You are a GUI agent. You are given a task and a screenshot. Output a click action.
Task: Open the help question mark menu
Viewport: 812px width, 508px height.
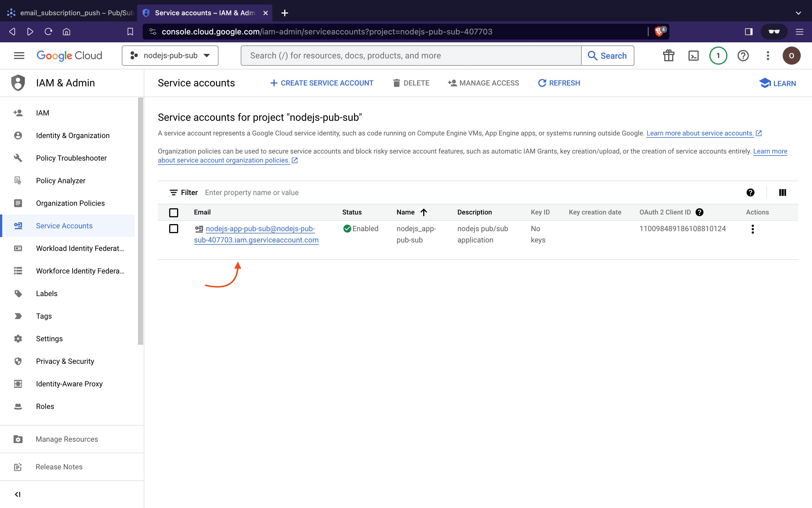(743, 55)
